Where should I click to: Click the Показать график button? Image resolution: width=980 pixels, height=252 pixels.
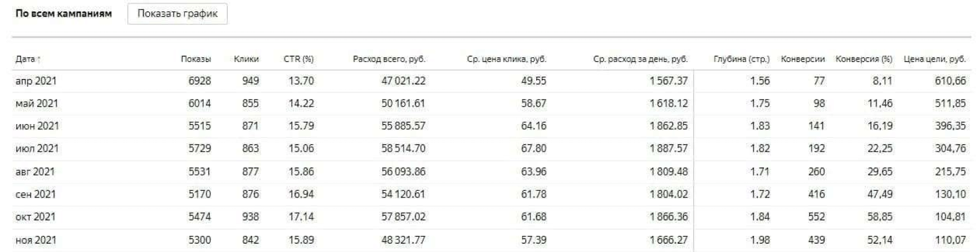pos(177,14)
